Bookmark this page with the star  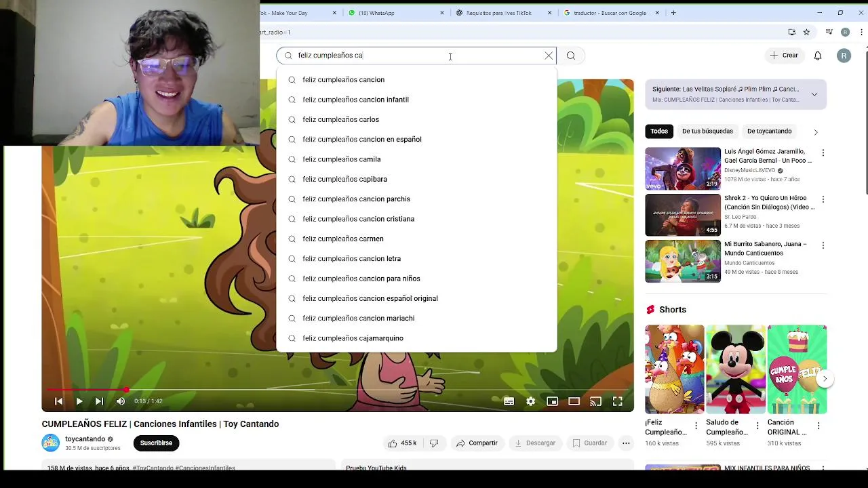(x=806, y=32)
